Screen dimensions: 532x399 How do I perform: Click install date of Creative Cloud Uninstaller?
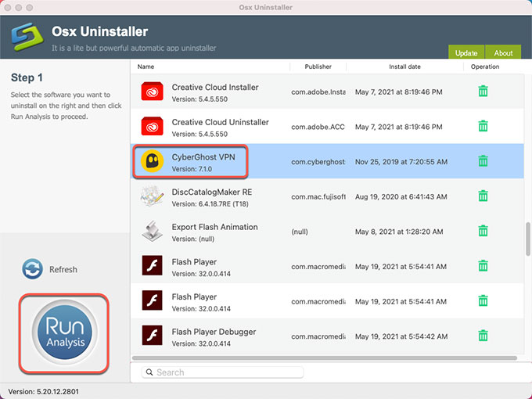click(399, 127)
